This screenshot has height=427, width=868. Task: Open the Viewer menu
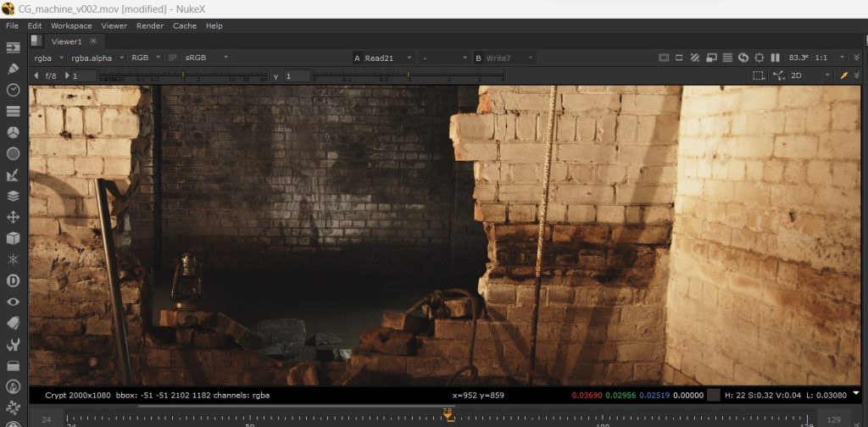point(114,26)
